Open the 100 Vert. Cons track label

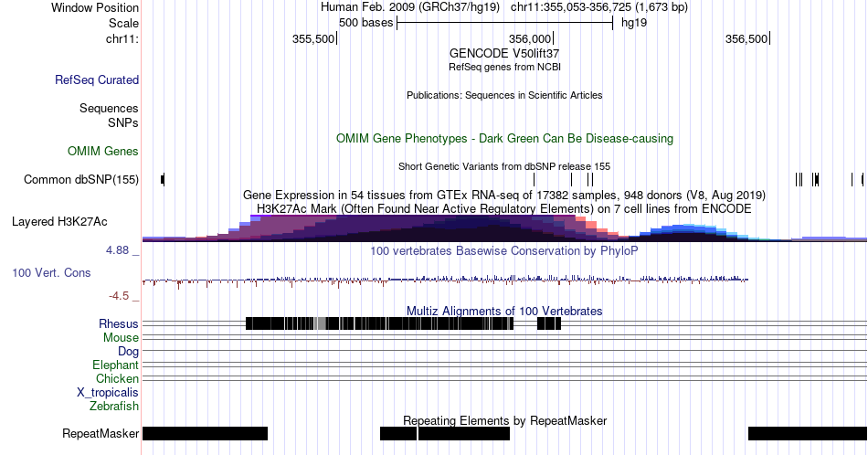(51, 272)
